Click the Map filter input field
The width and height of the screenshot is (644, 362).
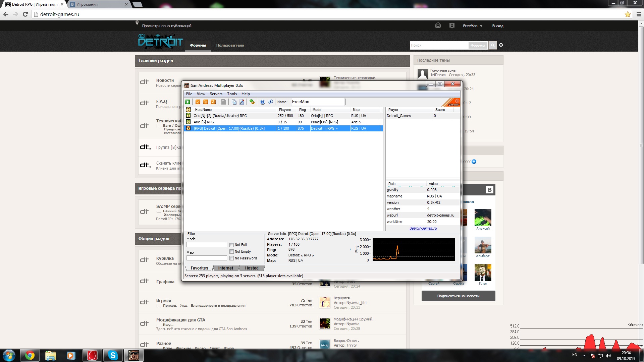coord(207,258)
